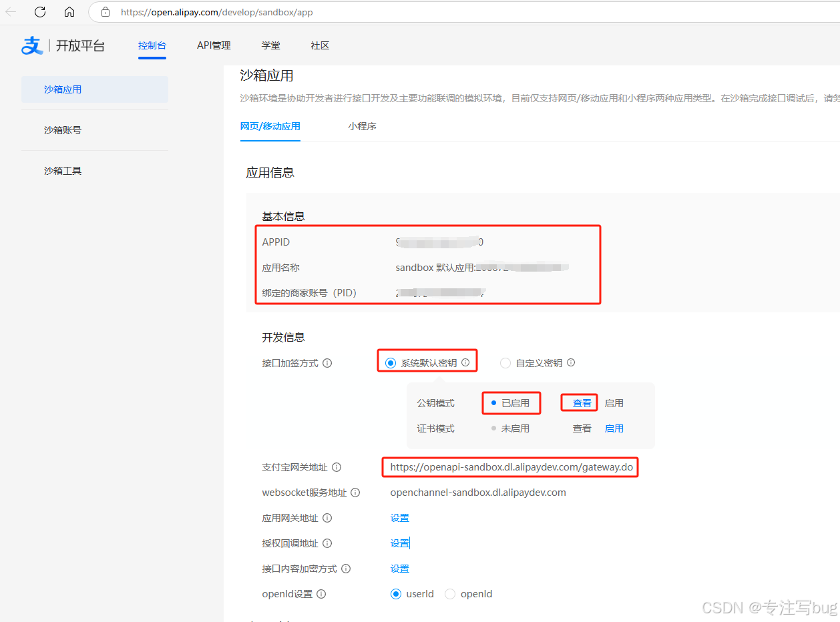Screen dimensions: 840x622
Task: Click info icon next to websocket服务地址
Action: [x=355, y=493]
